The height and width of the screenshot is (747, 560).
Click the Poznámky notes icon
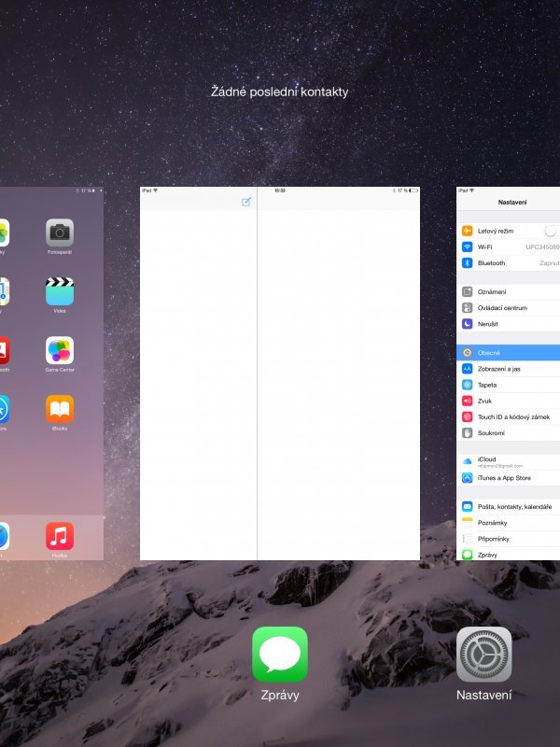(468, 523)
